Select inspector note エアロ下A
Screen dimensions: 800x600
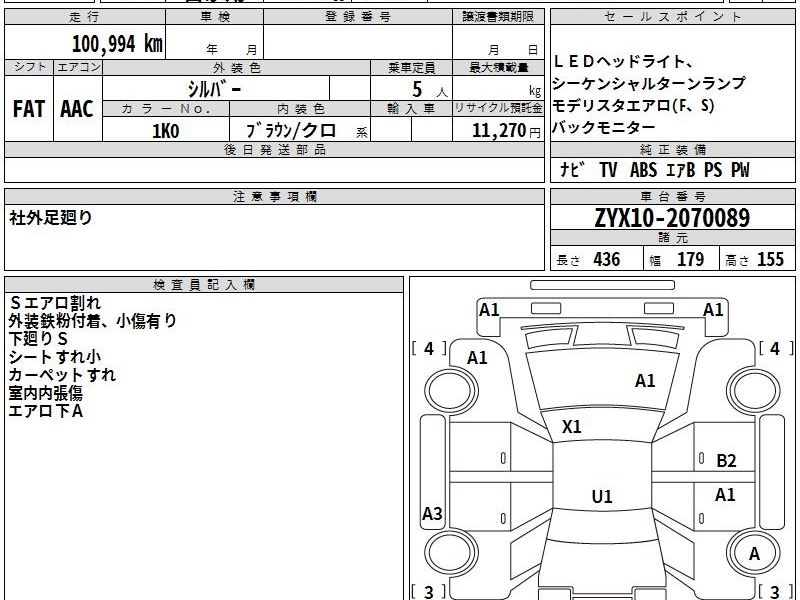click(45, 411)
